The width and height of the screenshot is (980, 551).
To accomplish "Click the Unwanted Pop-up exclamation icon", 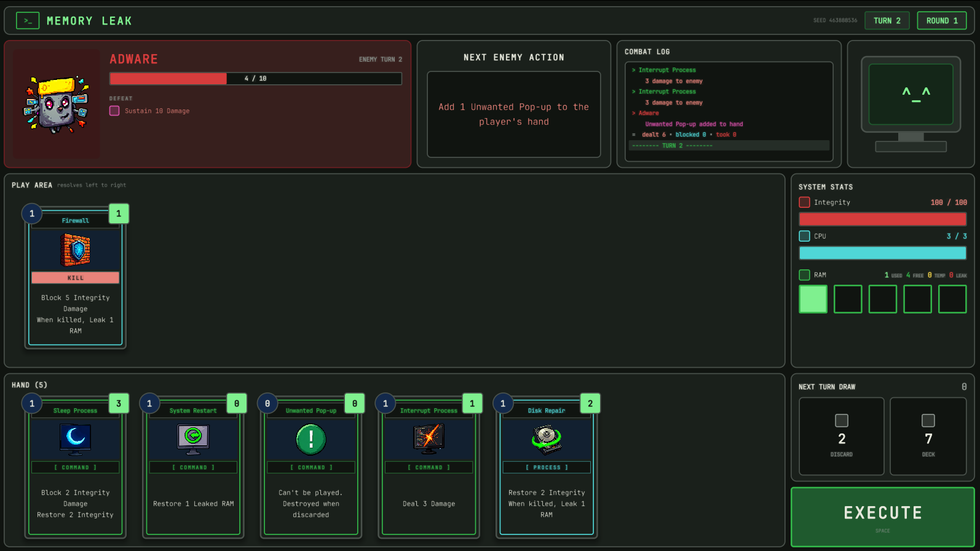I will pyautogui.click(x=311, y=439).
